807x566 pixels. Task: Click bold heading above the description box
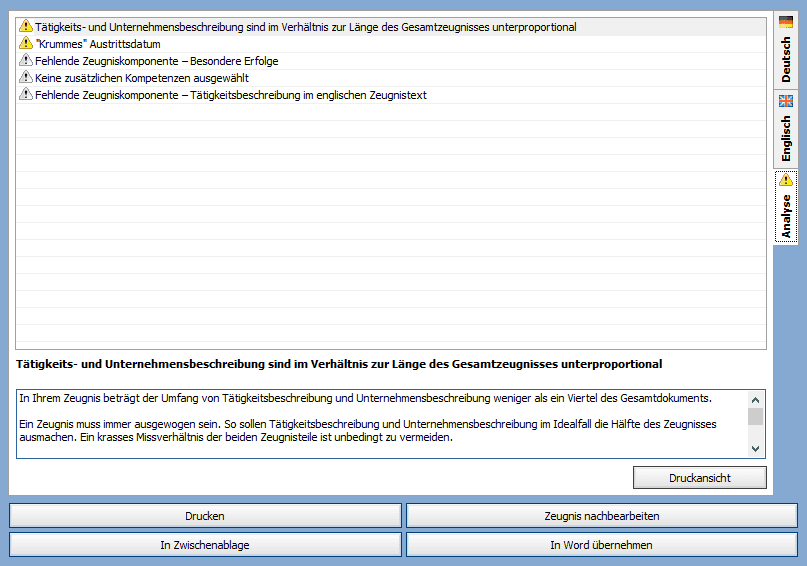point(339,364)
